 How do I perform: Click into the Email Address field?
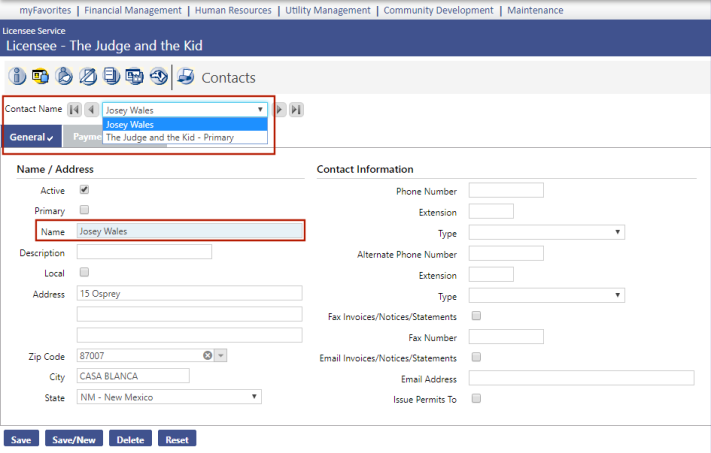coord(581,378)
